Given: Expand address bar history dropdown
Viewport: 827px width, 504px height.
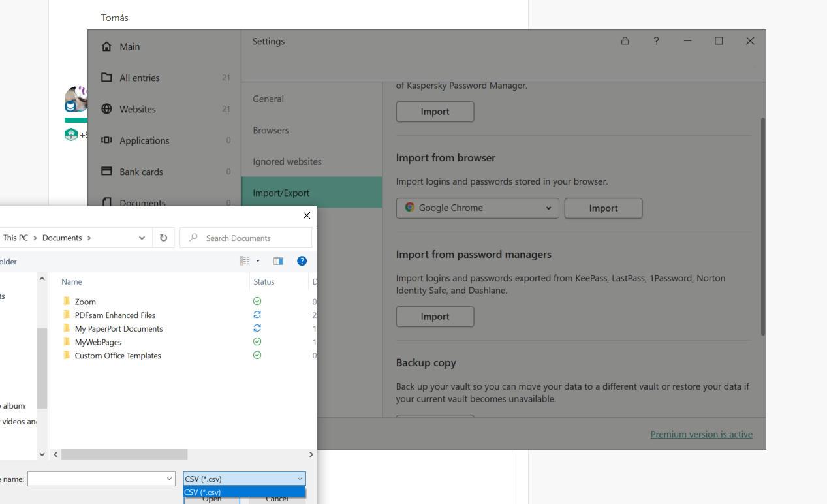Looking at the screenshot, I should [142, 238].
